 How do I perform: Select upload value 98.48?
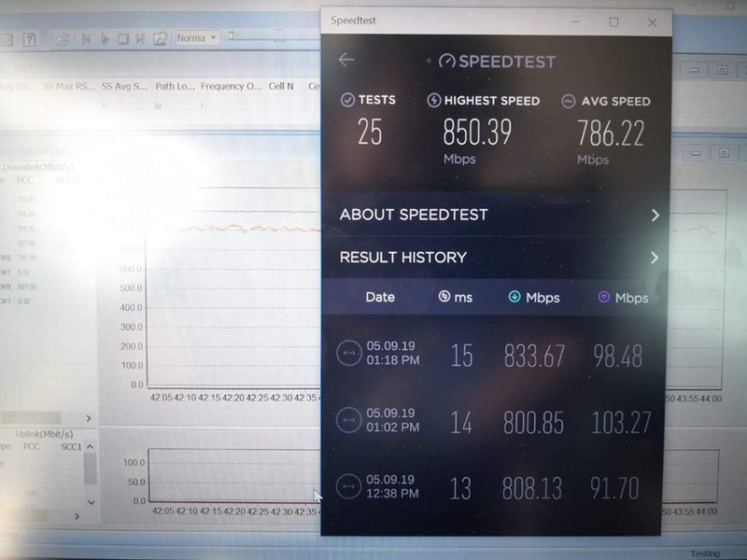click(x=618, y=357)
